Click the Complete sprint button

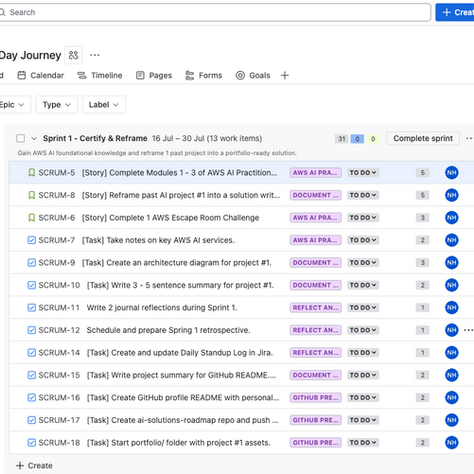click(x=423, y=138)
